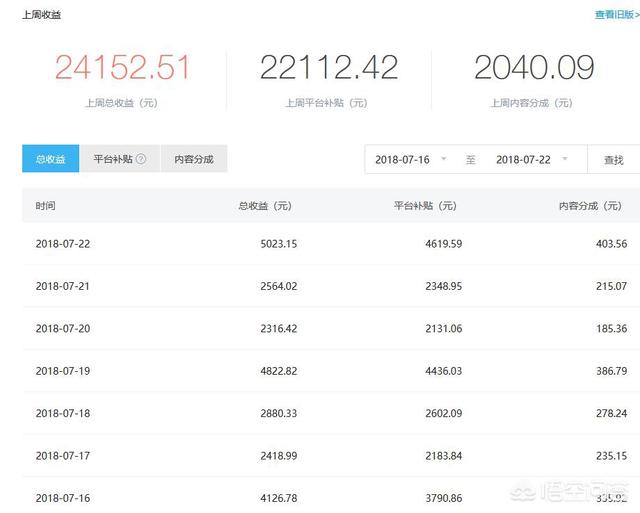Viewport: 640px width, 513px height.
Task: Select the 总收益 tab
Action: [x=51, y=158]
